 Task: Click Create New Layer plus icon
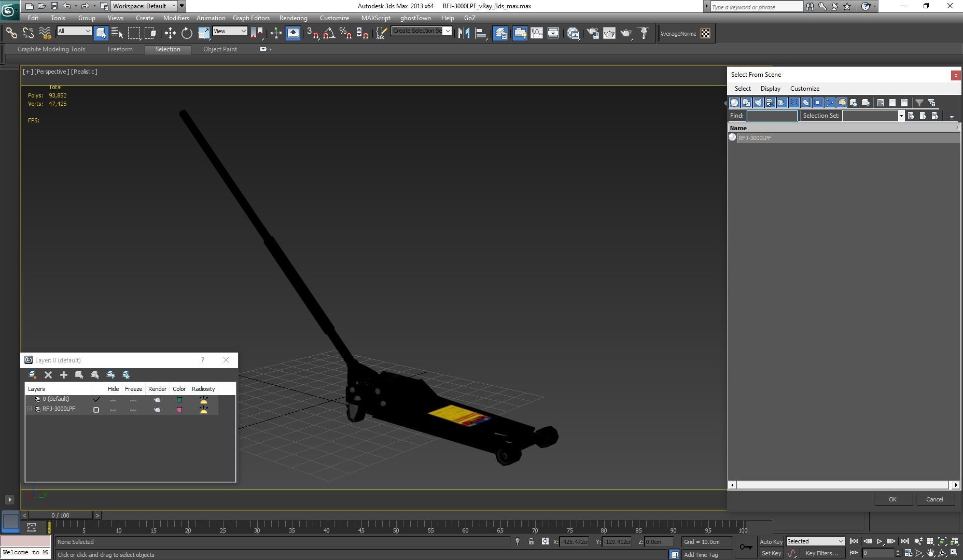pyautogui.click(x=64, y=375)
